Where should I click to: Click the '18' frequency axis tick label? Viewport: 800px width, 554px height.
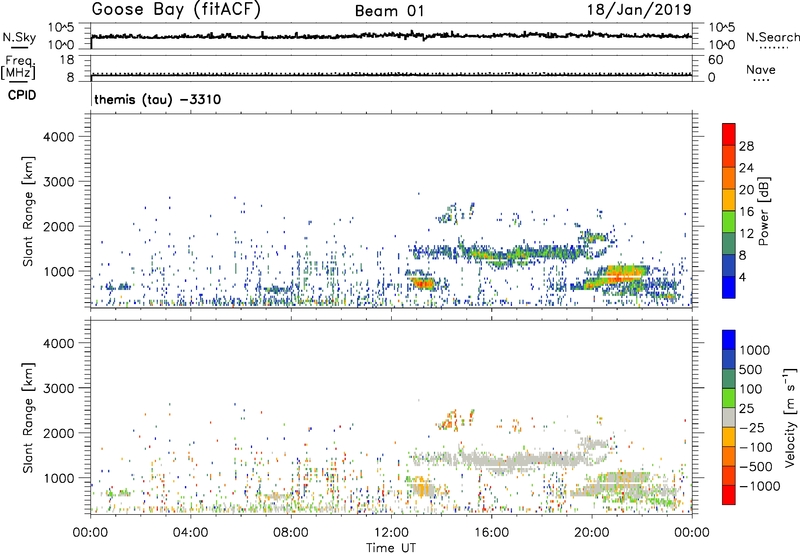coord(66,60)
